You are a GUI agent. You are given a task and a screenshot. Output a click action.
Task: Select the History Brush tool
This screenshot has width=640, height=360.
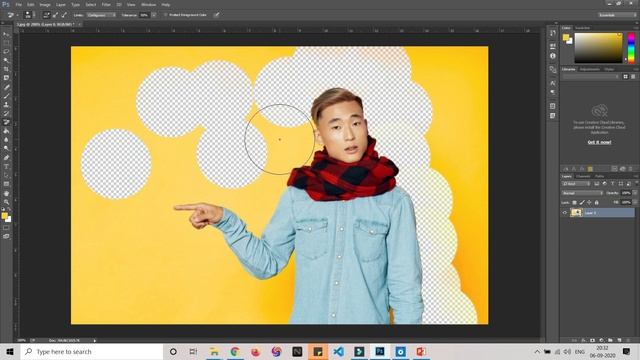[x=6, y=113]
